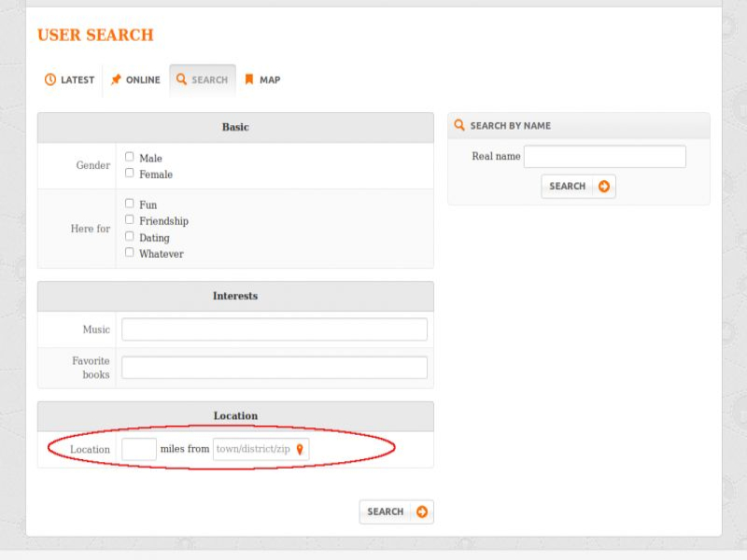Click the orange location pin marker icon
747x560 pixels.
pyautogui.click(x=300, y=450)
